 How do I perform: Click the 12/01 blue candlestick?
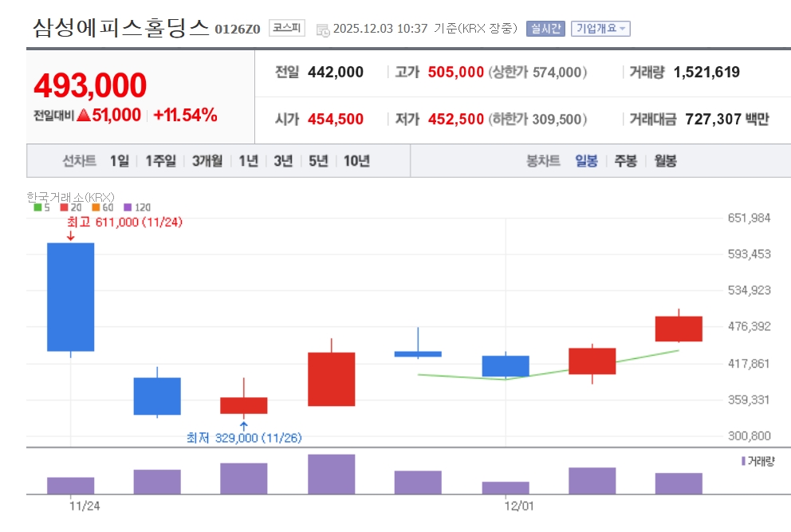pyautogui.click(x=506, y=366)
